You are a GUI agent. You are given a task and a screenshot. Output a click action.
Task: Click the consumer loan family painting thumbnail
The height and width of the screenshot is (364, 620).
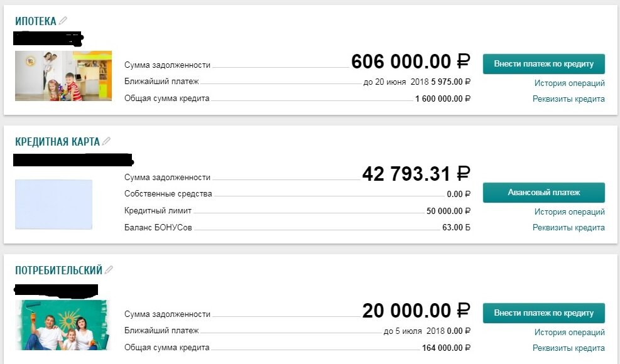point(62,325)
